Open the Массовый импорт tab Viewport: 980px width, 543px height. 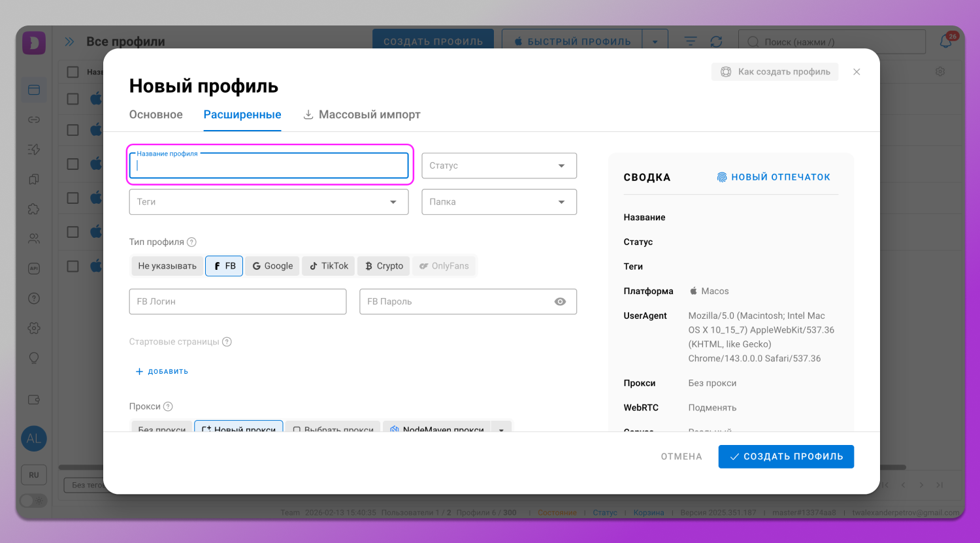[362, 115]
